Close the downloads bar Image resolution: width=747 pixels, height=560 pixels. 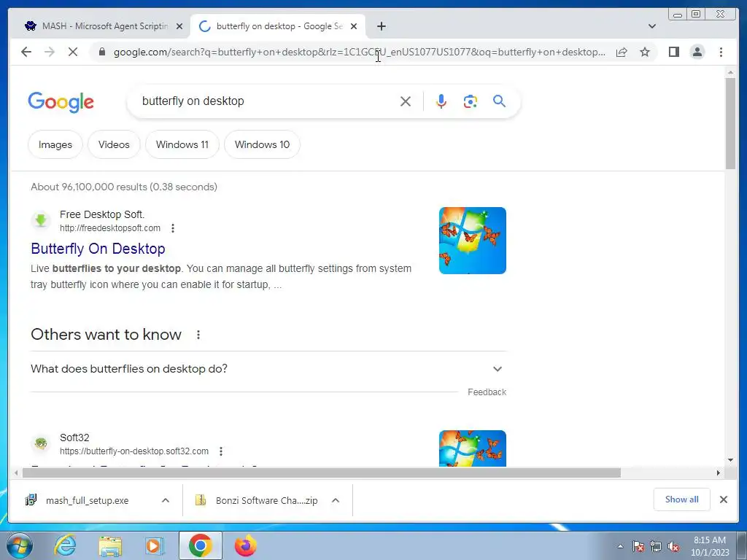click(724, 499)
